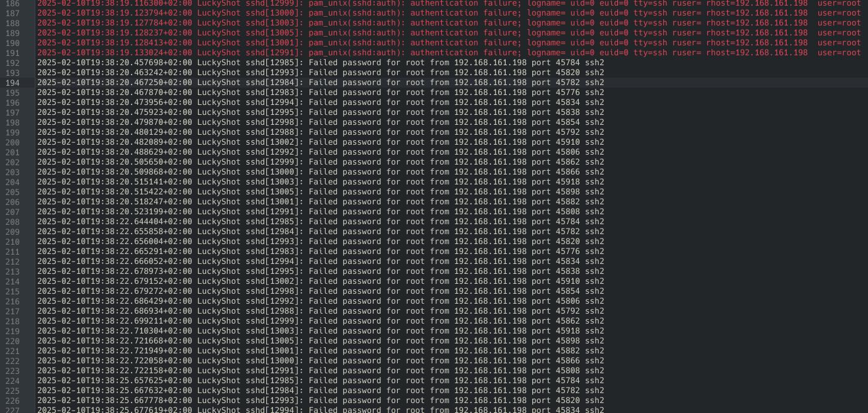The image size is (868, 413).
Task: Click gutter line number 200
Action: click(12, 142)
